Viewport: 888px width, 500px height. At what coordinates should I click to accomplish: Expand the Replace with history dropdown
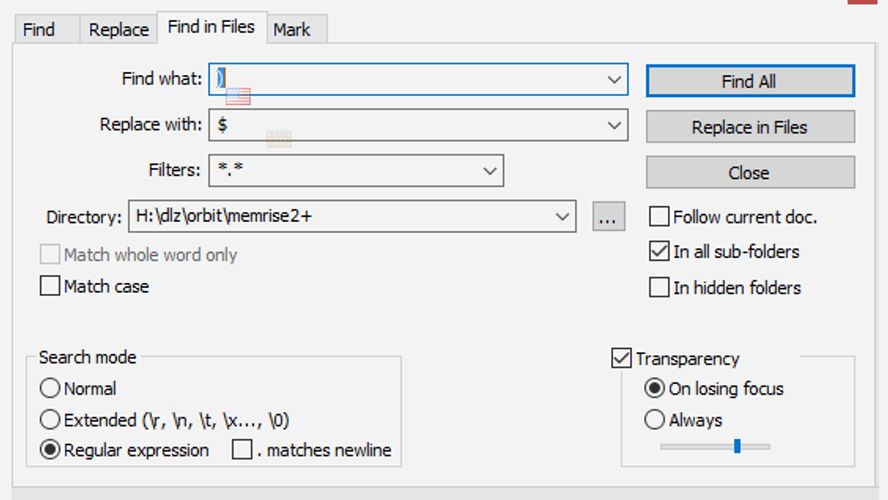tap(614, 125)
